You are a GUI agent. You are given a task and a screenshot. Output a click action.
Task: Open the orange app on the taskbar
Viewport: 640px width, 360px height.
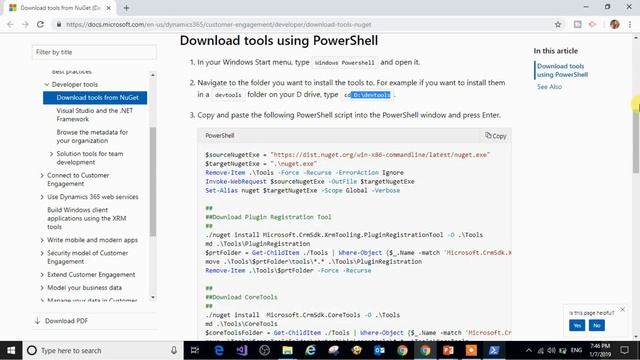click(x=471, y=351)
